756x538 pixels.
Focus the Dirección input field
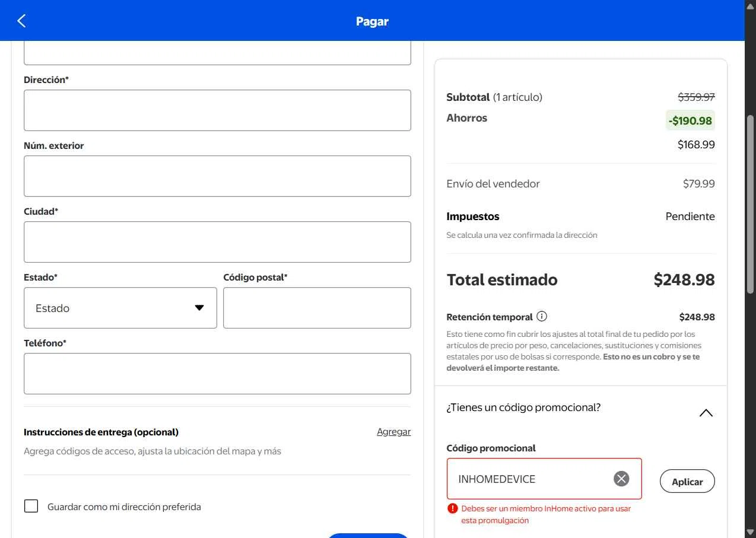(x=217, y=110)
